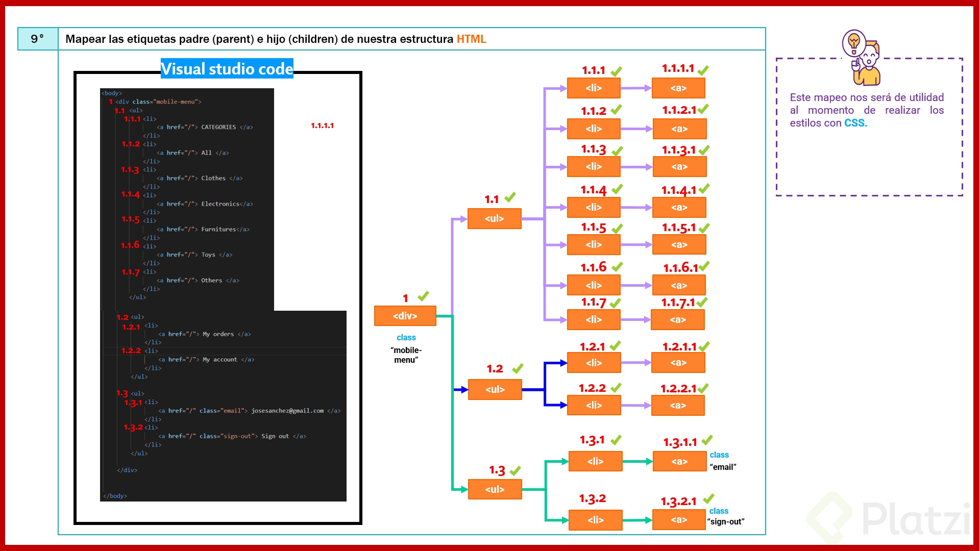Toggle the green checkmark beside node 1
The height and width of the screenshot is (551, 980).
click(423, 296)
